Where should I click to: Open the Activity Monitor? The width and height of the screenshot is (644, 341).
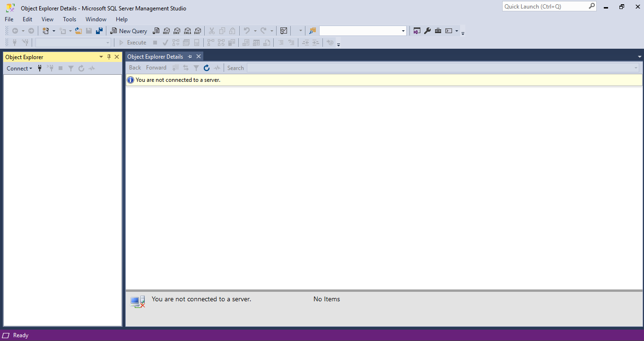click(283, 31)
